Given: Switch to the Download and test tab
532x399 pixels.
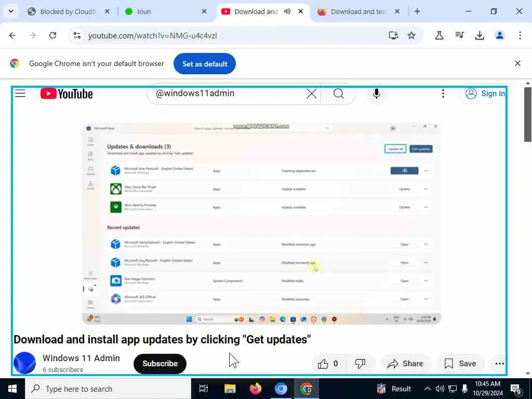Looking at the screenshot, I should click(357, 11).
